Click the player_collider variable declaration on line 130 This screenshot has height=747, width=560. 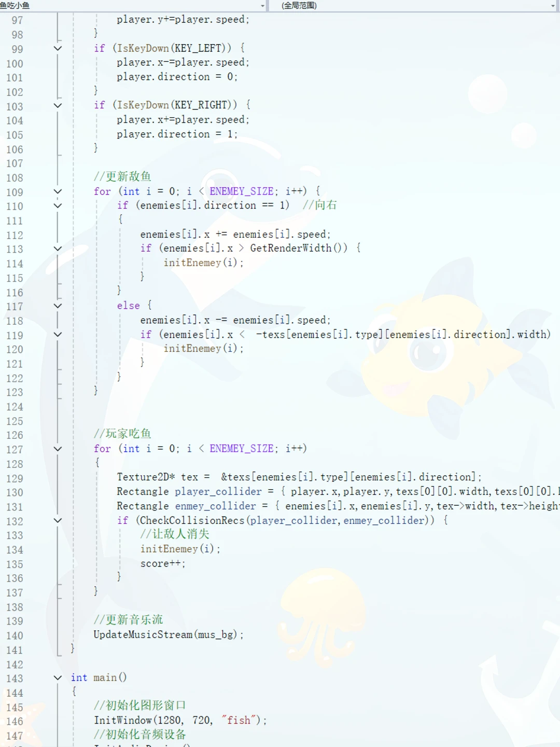pyautogui.click(x=218, y=492)
